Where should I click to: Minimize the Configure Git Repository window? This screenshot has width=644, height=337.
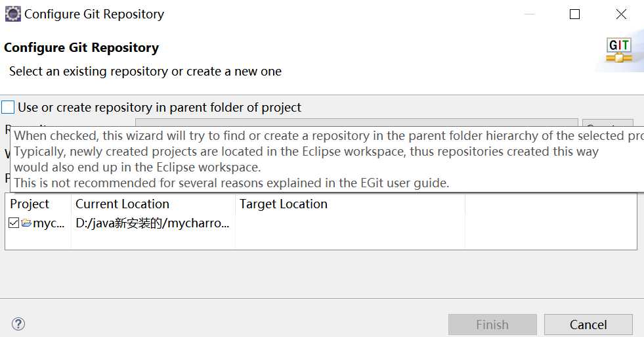[530, 14]
